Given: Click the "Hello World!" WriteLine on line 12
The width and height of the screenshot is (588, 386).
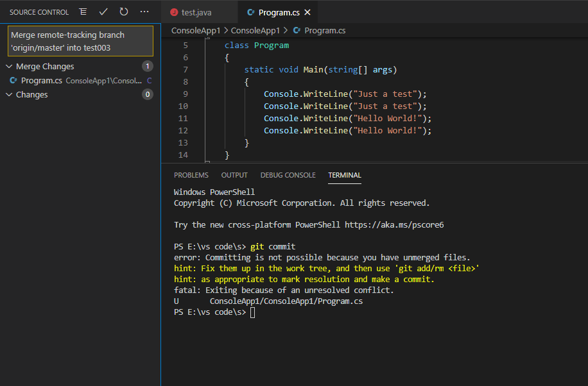Looking at the screenshot, I should [x=348, y=130].
